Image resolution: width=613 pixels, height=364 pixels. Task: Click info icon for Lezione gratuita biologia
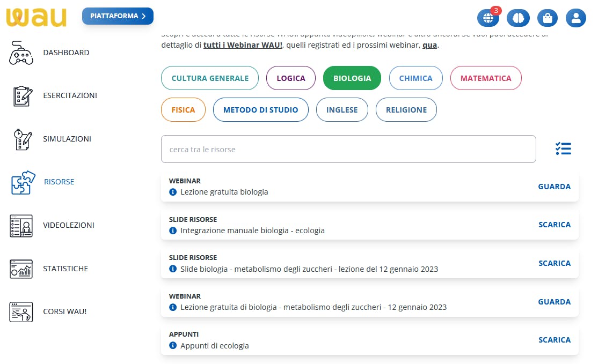tap(173, 192)
